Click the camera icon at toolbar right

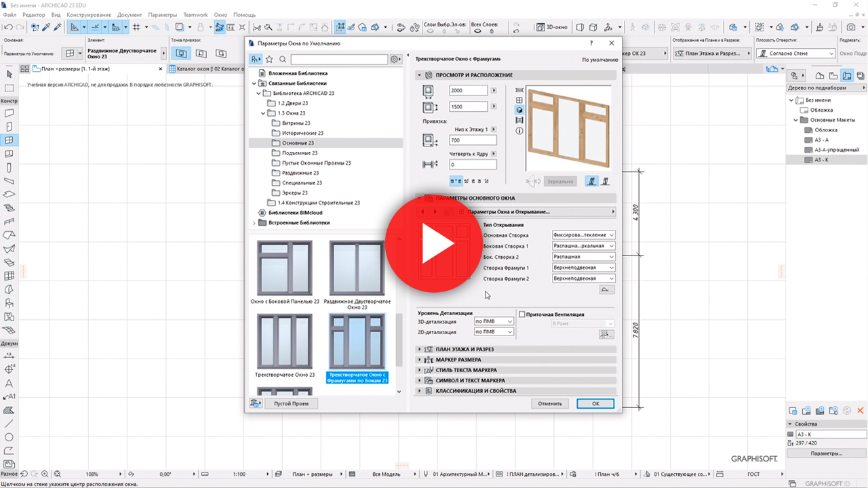pos(850,27)
